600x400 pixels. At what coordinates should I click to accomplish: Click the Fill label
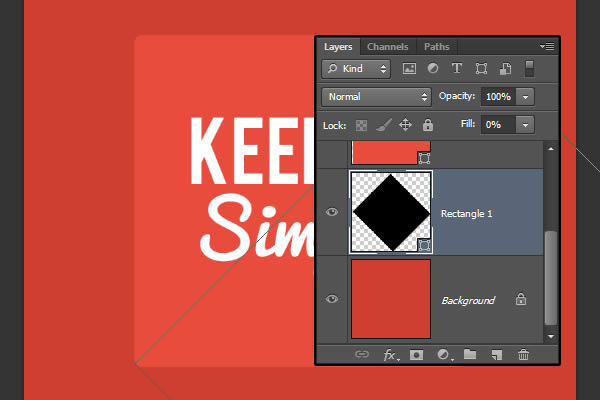click(x=468, y=124)
